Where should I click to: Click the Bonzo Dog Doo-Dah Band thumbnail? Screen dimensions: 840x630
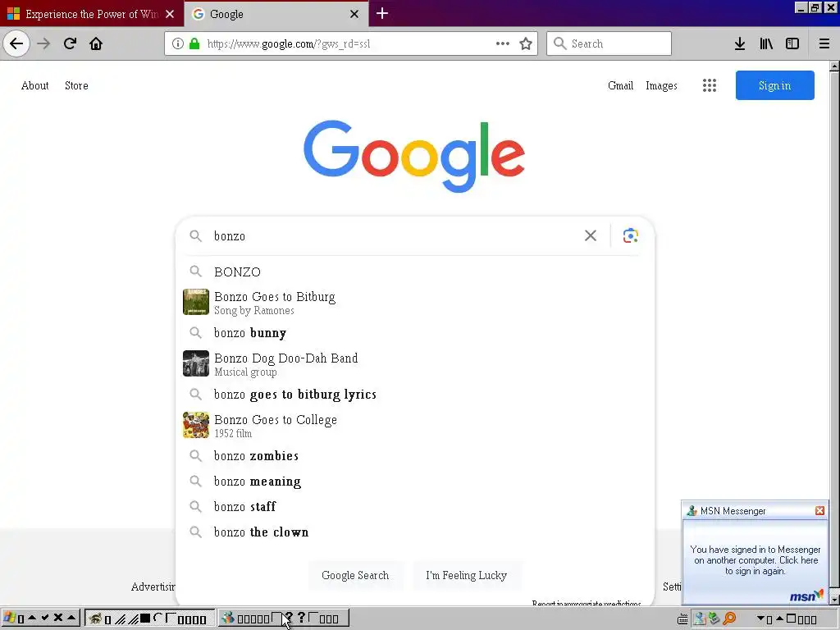(196, 363)
